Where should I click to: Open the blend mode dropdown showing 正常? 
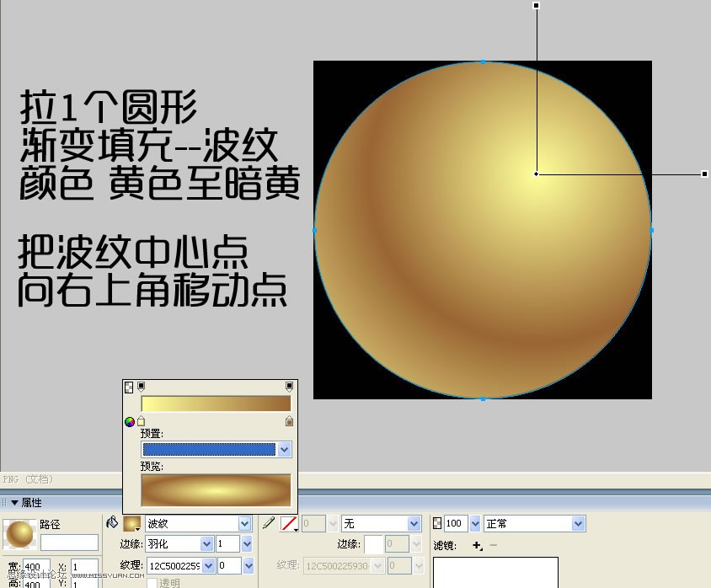(534, 523)
